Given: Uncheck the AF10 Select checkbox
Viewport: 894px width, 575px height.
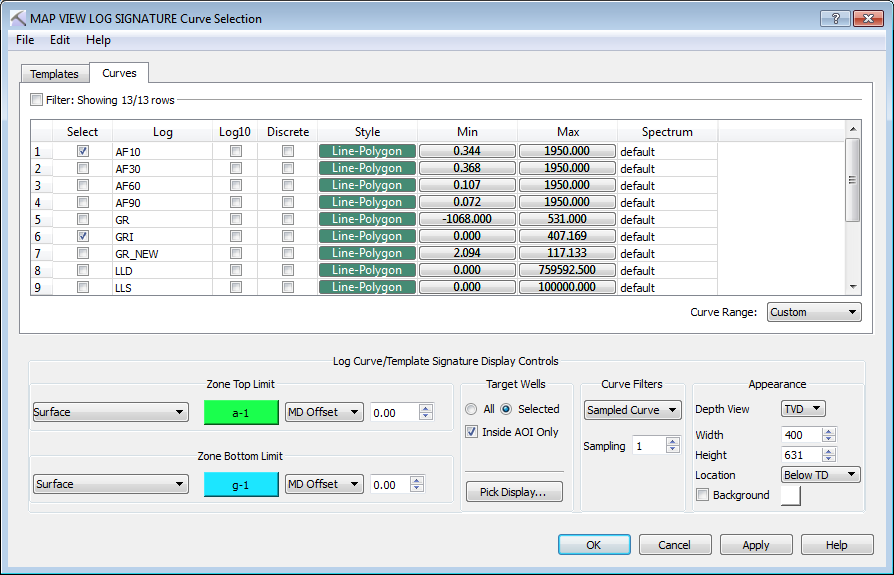Looking at the screenshot, I should (83, 151).
